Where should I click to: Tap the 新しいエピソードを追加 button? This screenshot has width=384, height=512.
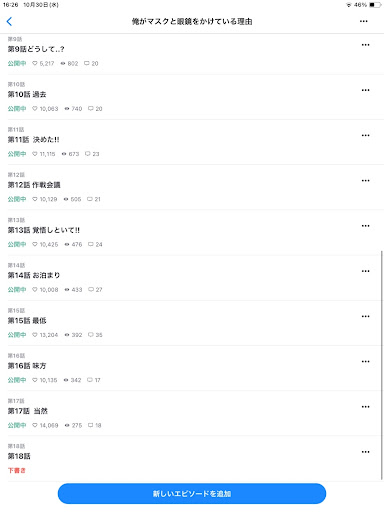192,494
